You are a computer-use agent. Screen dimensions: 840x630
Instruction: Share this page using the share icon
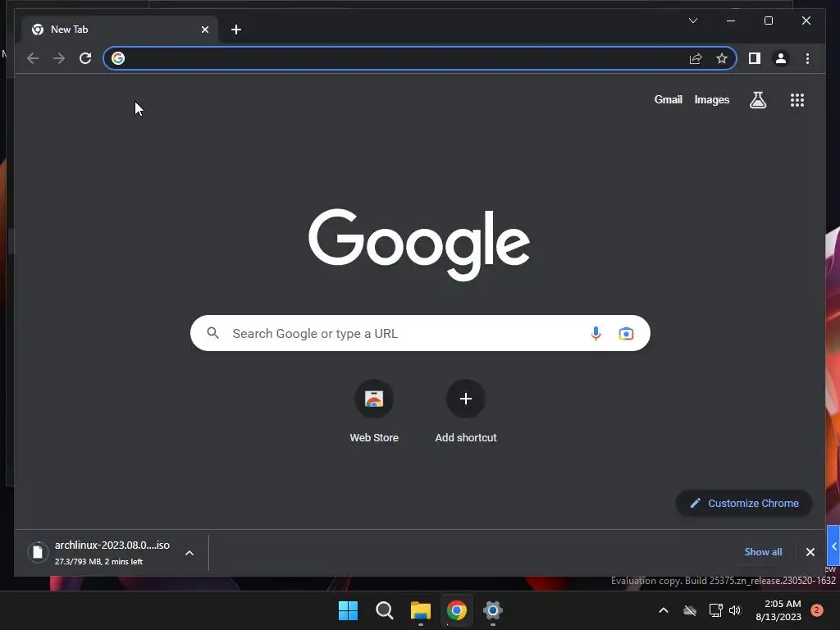[x=696, y=58]
